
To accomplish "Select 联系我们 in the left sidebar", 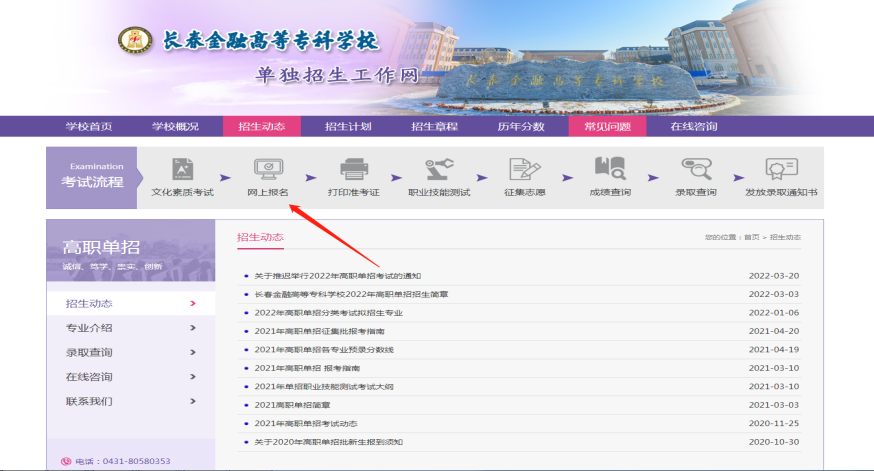I will coord(89,402).
